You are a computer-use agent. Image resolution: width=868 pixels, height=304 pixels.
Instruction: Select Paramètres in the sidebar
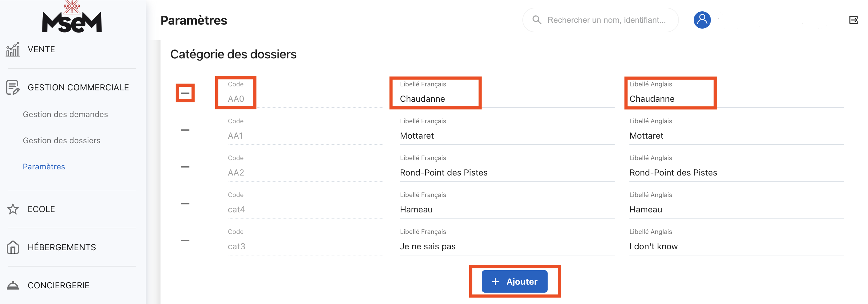point(44,167)
